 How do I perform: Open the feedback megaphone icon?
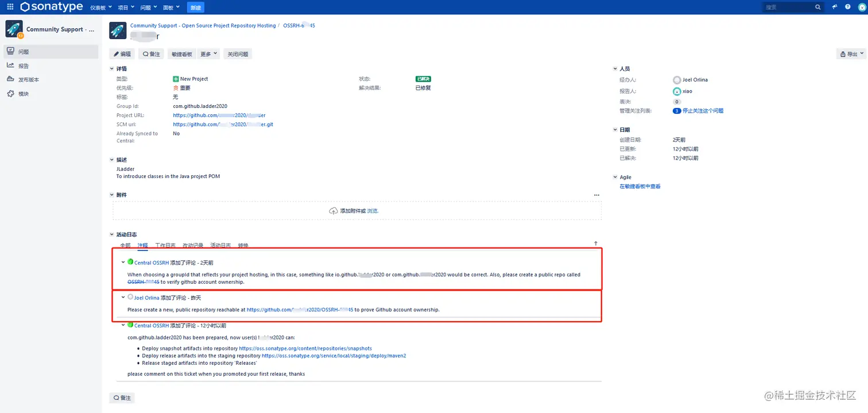[x=834, y=7]
